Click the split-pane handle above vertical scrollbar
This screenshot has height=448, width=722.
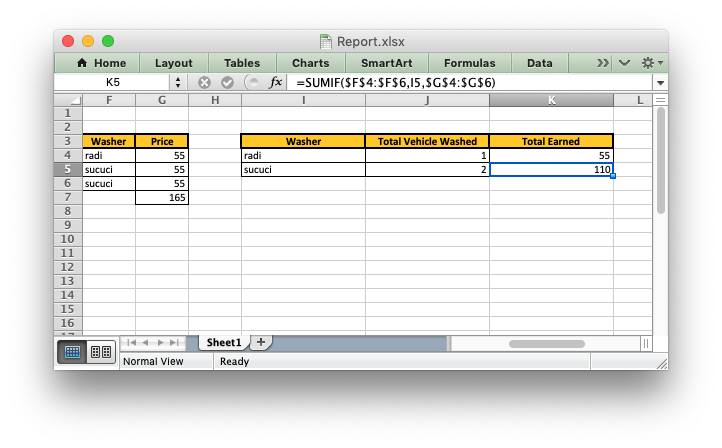coord(660,100)
